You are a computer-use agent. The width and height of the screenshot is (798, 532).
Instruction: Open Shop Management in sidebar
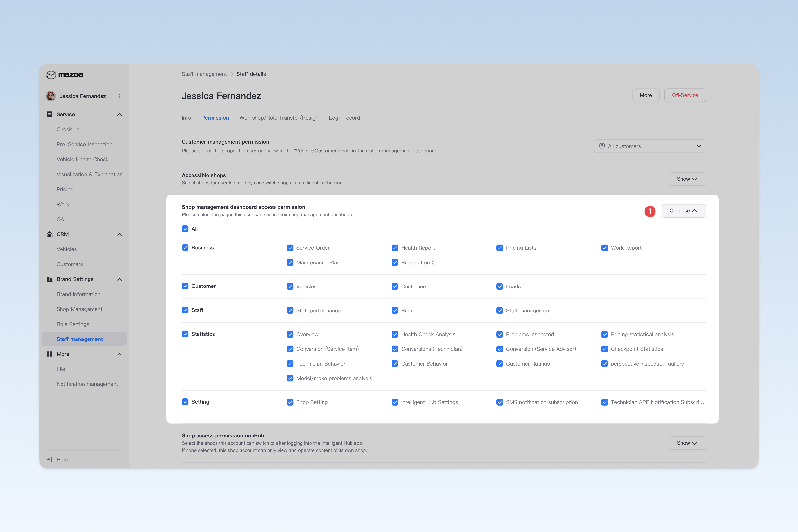pos(79,309)
